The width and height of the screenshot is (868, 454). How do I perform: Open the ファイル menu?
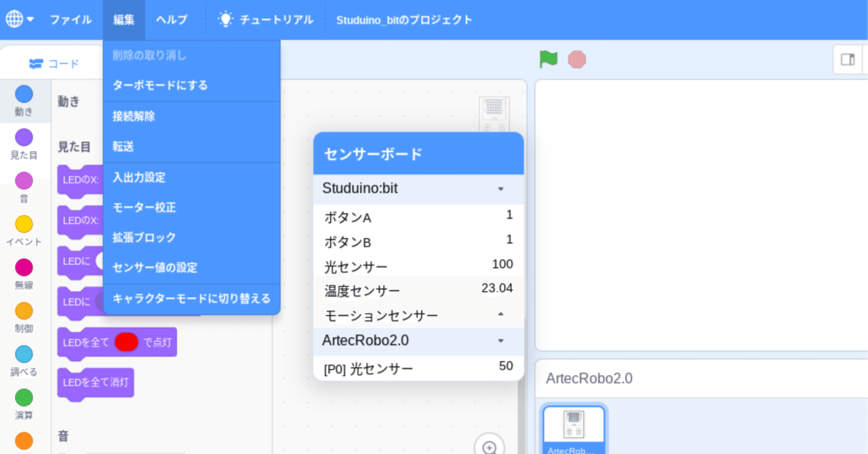(x=71, y=19)
